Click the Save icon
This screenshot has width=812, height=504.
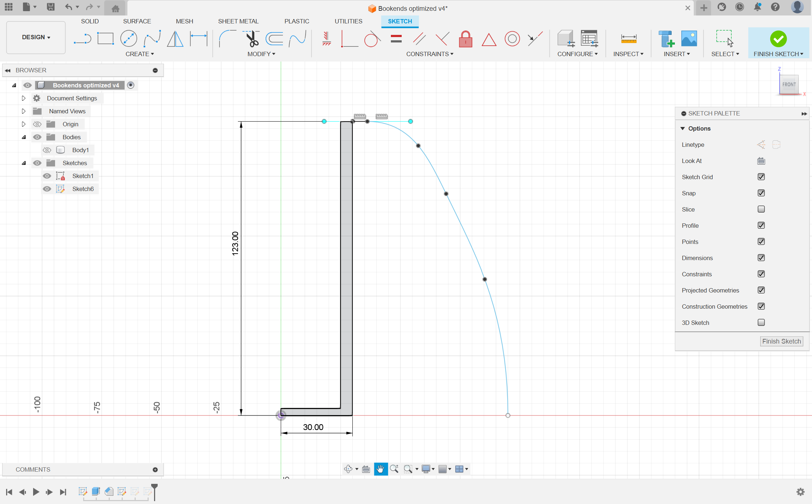[x=51, y=7]
